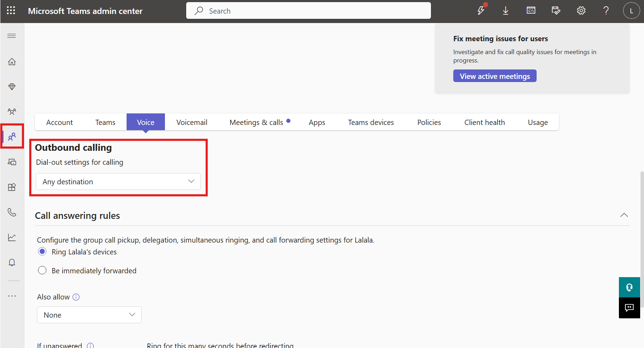Open the Teams apps sidebar icon
This screenshot has height=348, width=644.
[12, 187]
